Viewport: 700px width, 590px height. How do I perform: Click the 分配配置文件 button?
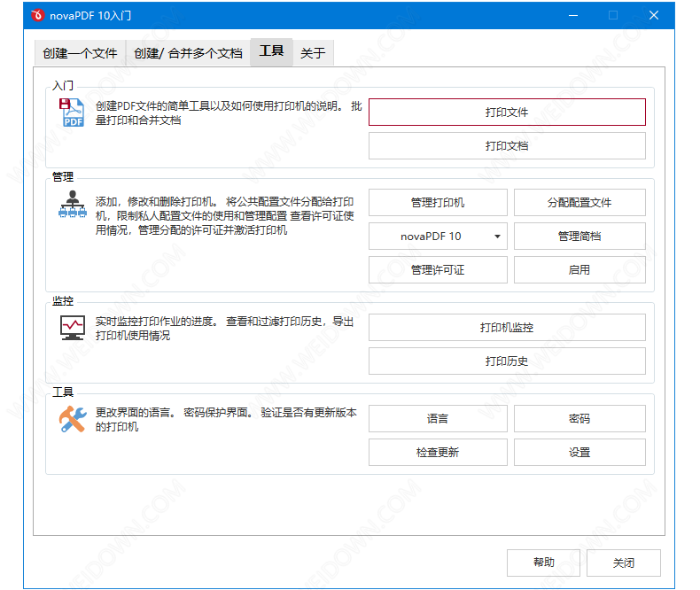pos(579,203)
